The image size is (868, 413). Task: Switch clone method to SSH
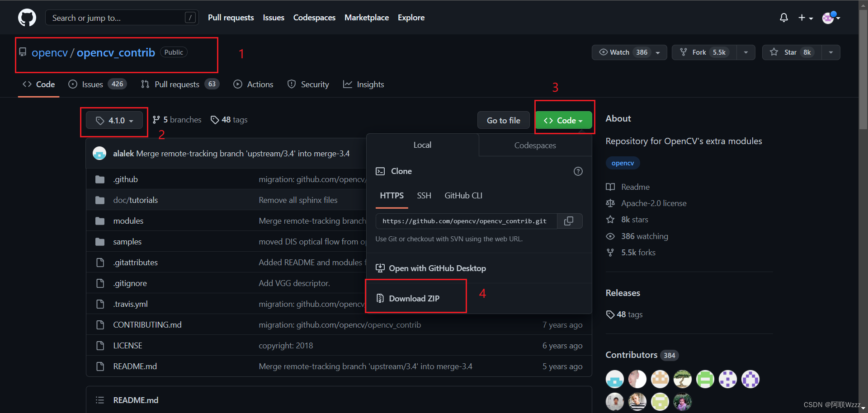(x=424, y=196)
